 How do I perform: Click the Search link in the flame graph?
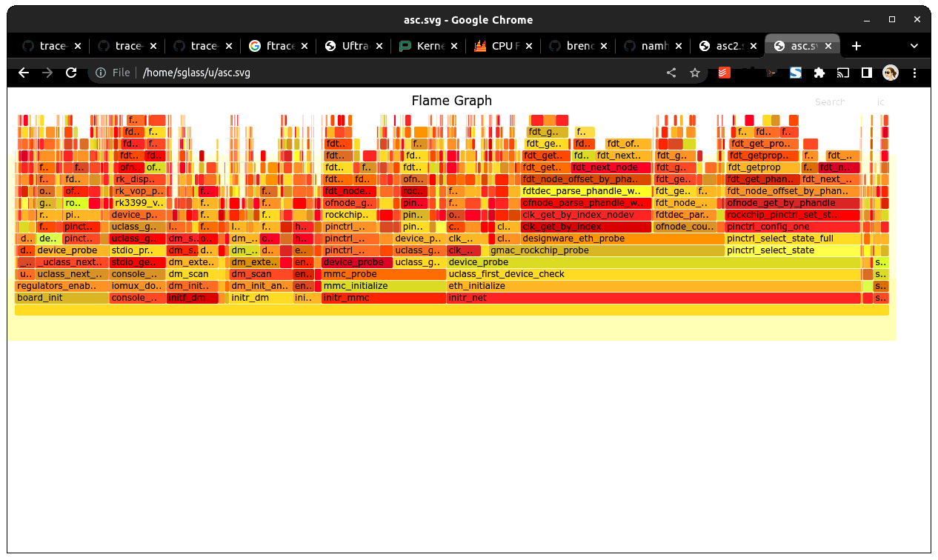pyautogui.click(x=830, y=101)
